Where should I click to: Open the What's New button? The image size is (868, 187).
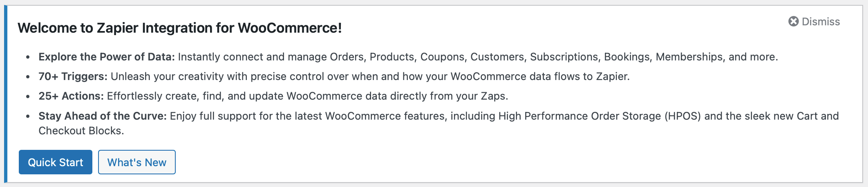(136, 162)
